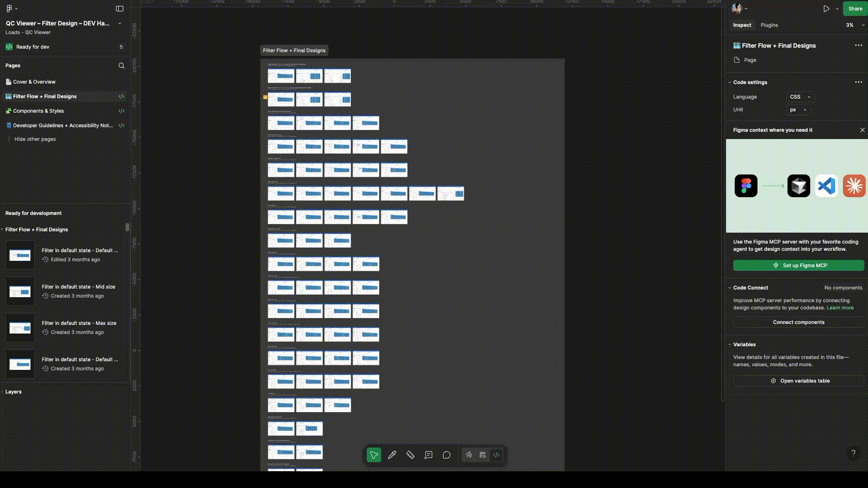Viewport: 868px width, 488px height.
Task: Click the Figma logo in the MCP promo
Action: click(x=746, y=186)
